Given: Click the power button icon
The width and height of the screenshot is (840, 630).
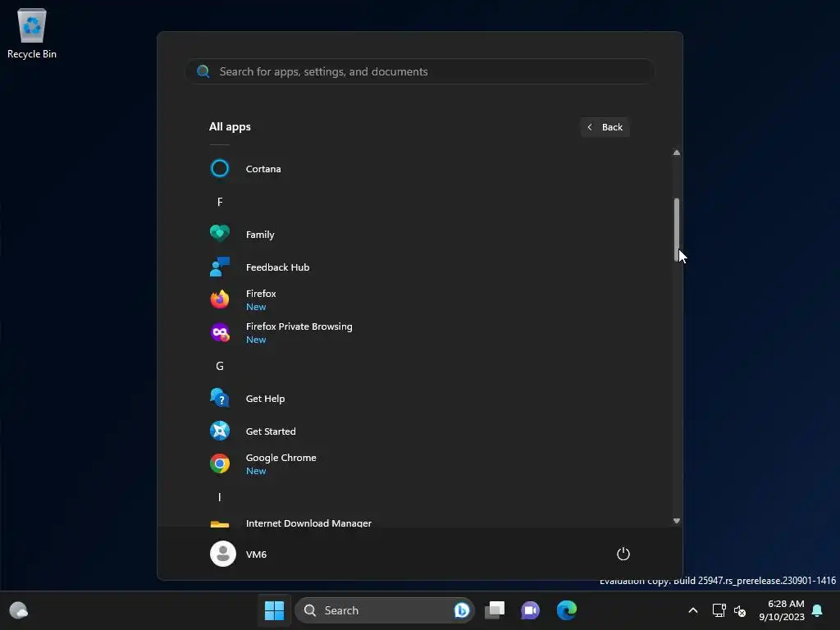Looking at the screenshot, I should coord(623,554).
